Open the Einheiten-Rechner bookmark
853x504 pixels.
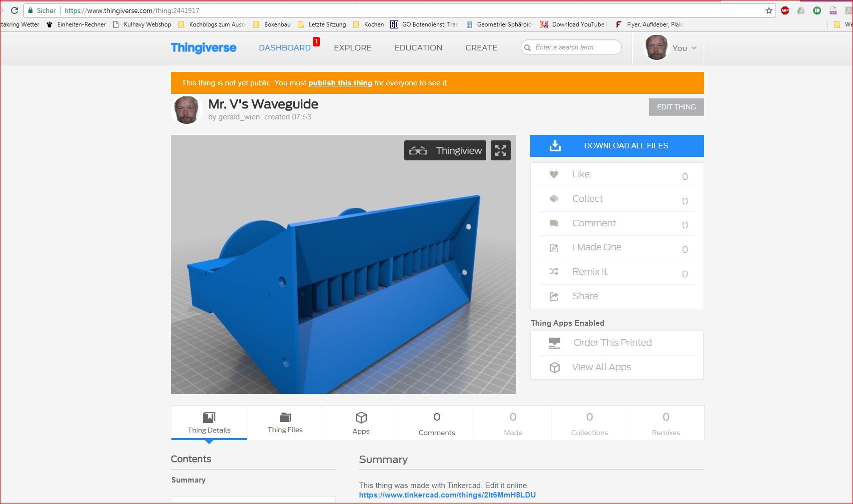[76, 24]
